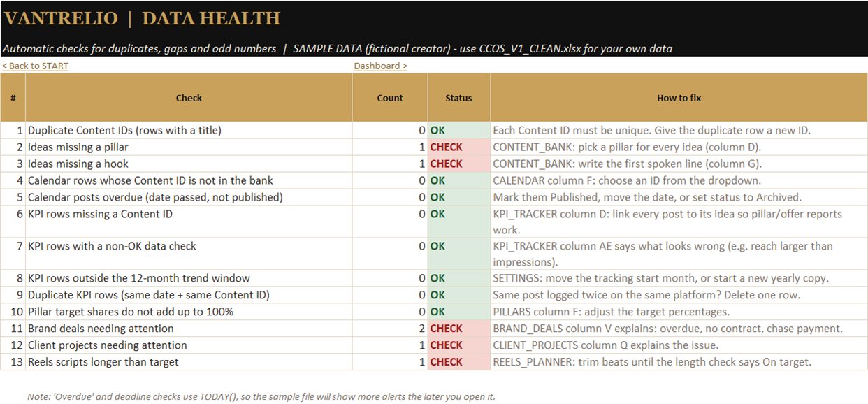This screenshot has width=868, height=404.
Task: Select count '1' for Ideas missing a pillar
Action: pyautogui.click(x=390, y=147)
